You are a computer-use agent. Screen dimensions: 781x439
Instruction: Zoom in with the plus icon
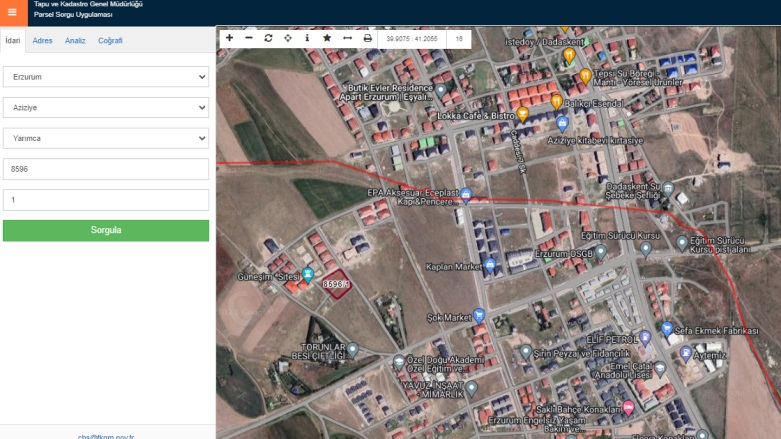229,38
